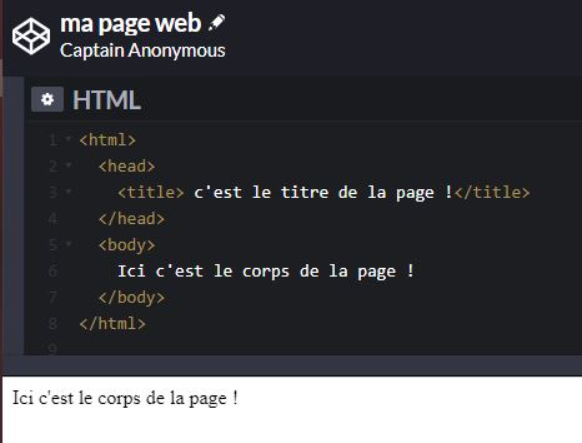The width and height of the screenshot is (582, 443).
Task: Click the CodePen logo icon
Action: pos(31,36)
